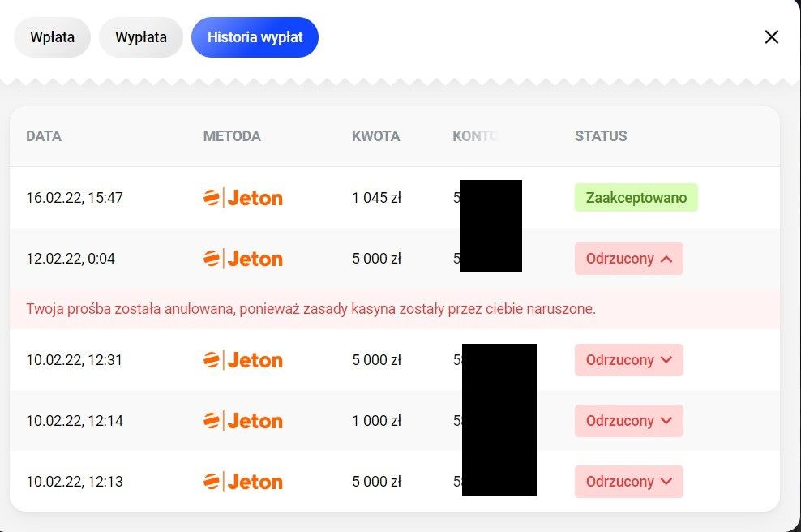The height and width of the screenshot is (532, 801).
Task: Switch to the Wypłata tab
Action: [x=141, y=37]
